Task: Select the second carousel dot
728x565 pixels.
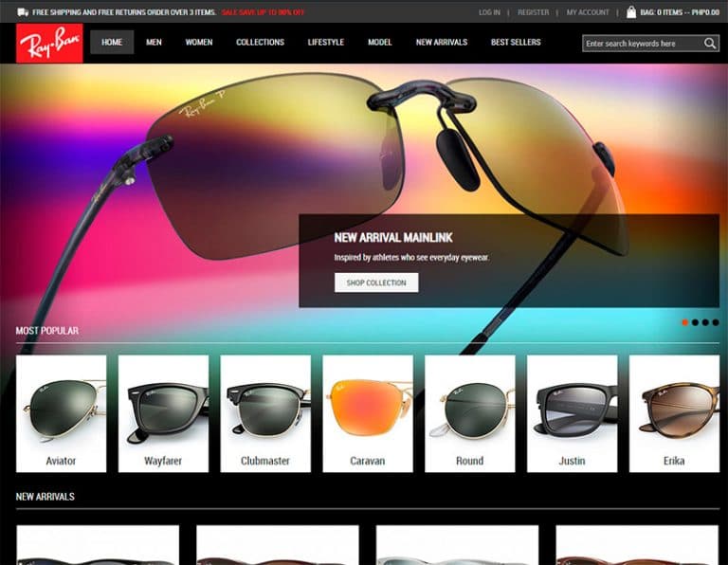Action: coord(695,322)
